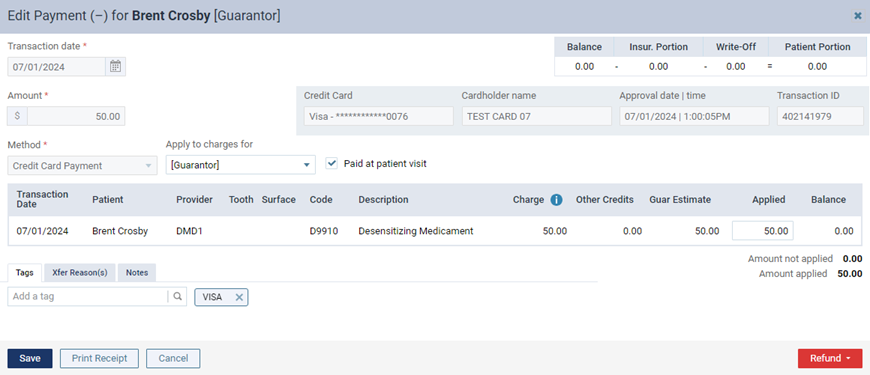This screenshot has width=870, height=375.
Task: Expand the Refund dropdown button
Action: (829, 358)
